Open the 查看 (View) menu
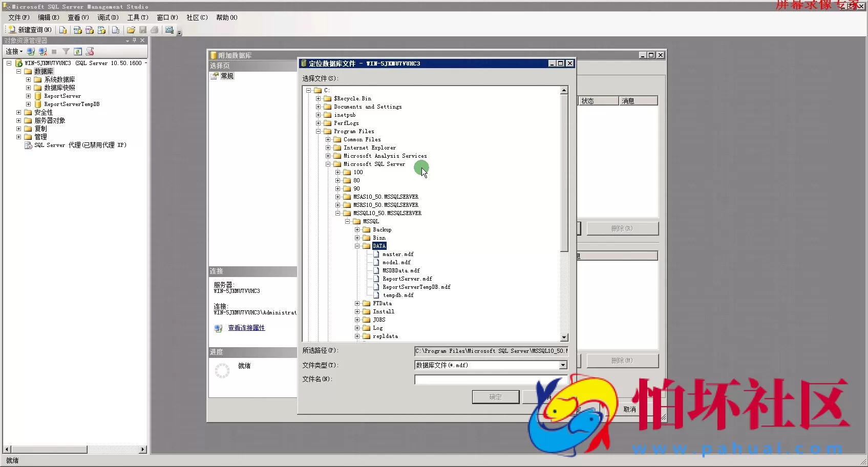The width and height of the screenshot is (868, 467). [78, 17]
